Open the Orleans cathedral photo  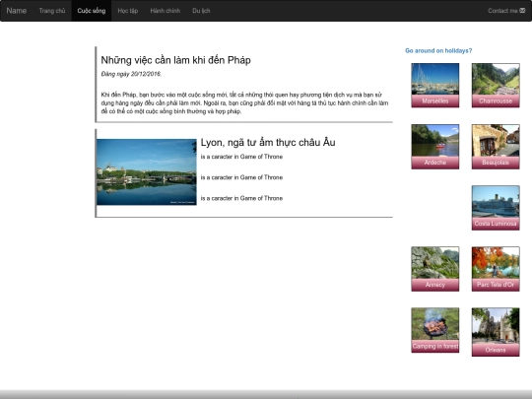496,326
